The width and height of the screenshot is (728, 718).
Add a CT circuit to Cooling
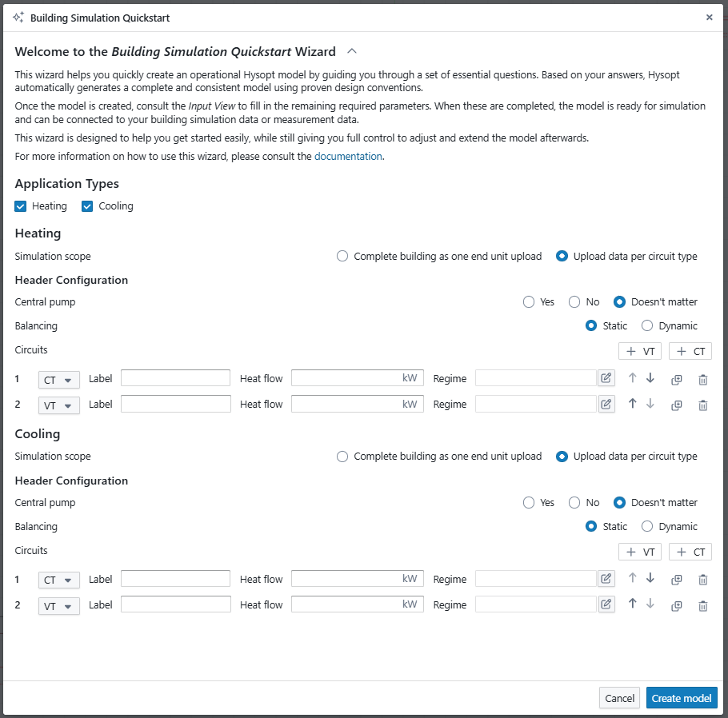point(690,552)
